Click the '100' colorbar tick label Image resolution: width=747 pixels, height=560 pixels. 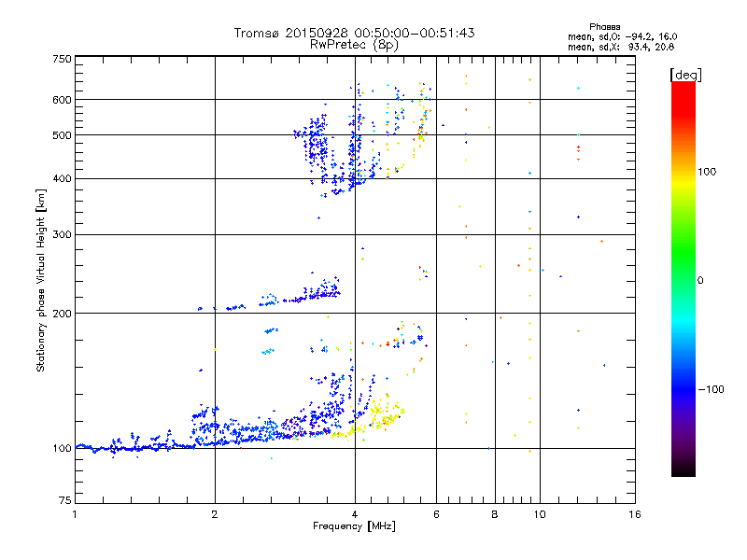pyautogui.click(x=707, y=172)
